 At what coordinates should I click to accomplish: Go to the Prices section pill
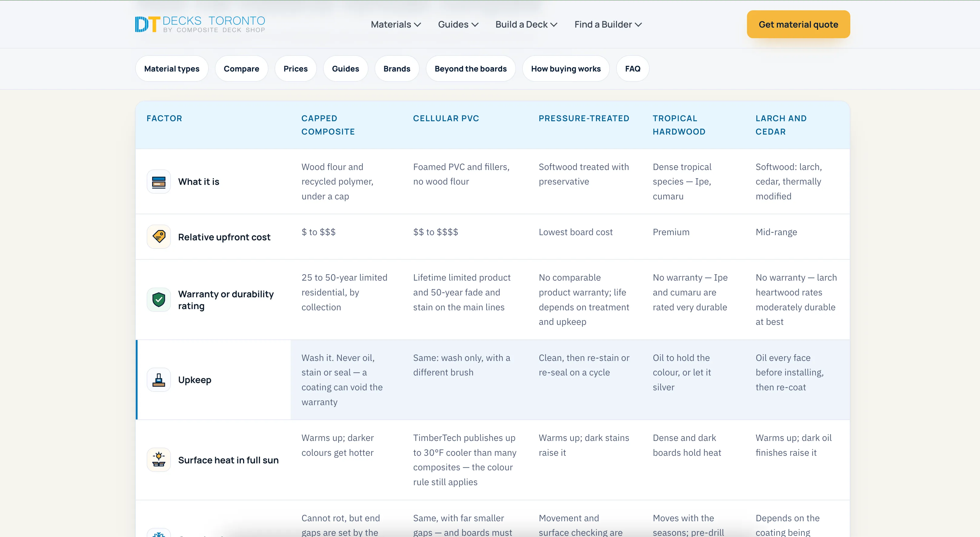295,68
